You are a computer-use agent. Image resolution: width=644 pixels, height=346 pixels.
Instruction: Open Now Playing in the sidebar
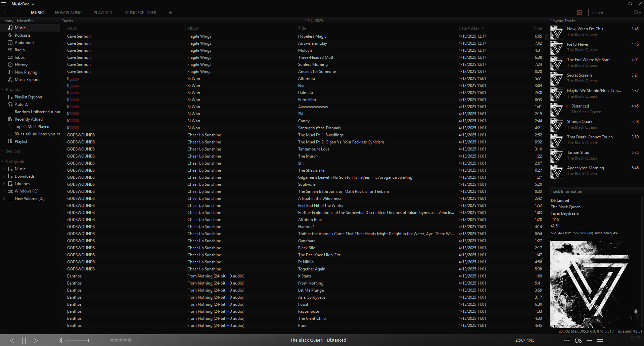pos(30,72)
